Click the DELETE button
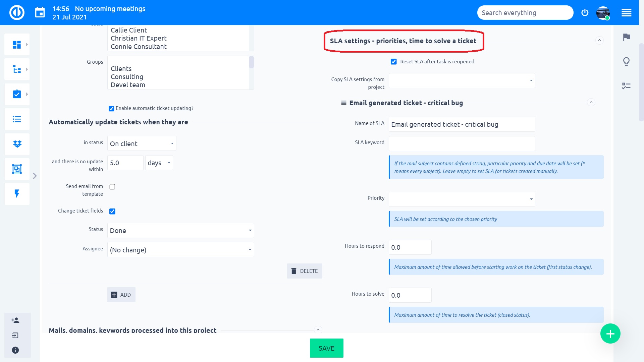 305,271
